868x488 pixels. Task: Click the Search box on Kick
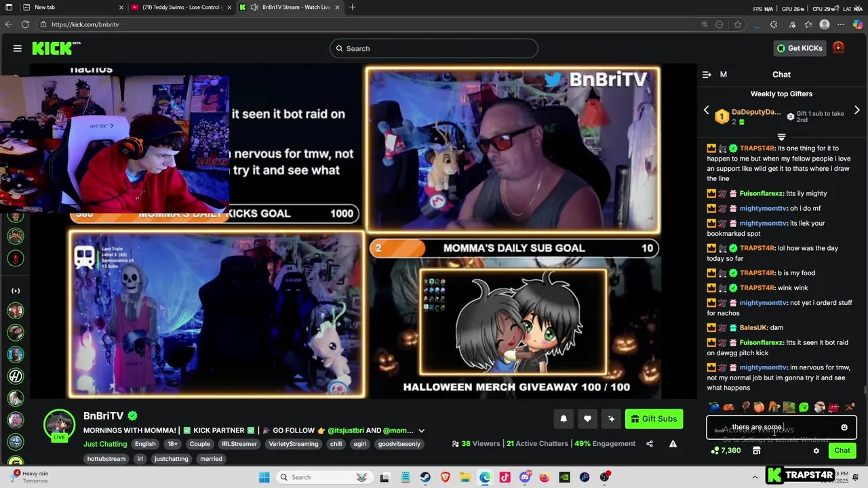(x=434, y=48)
